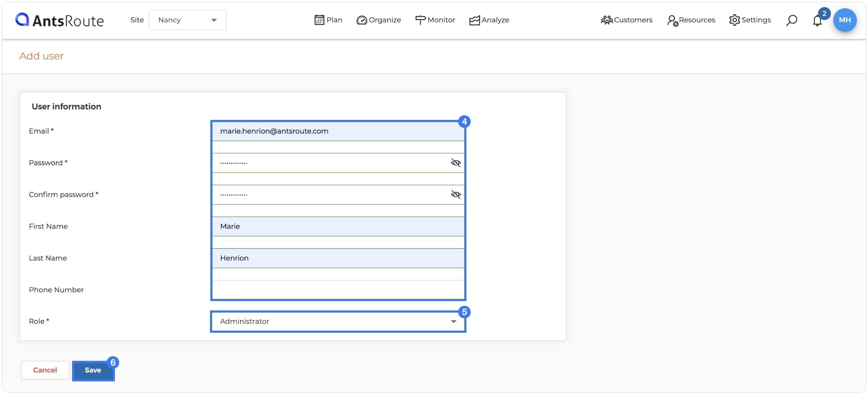Open the Plan menu
This screenshot has width=868, height=394.
coord(328,20)
